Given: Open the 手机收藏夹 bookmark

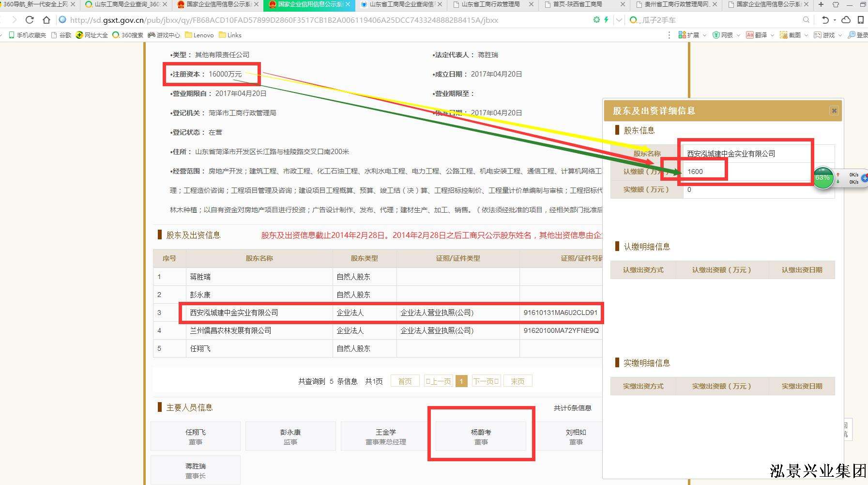Looking at the screenshot, I should 28,35.
